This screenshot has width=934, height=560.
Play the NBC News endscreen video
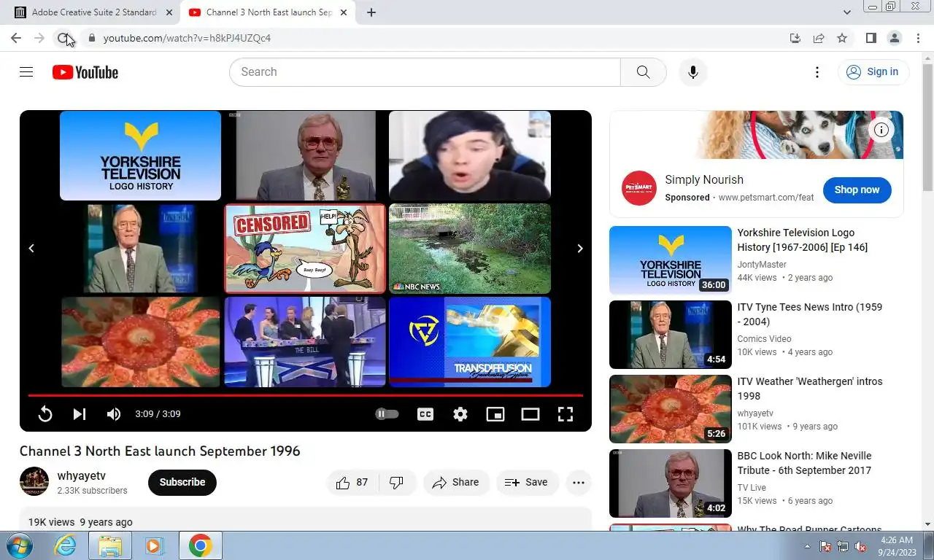(470, 249)
